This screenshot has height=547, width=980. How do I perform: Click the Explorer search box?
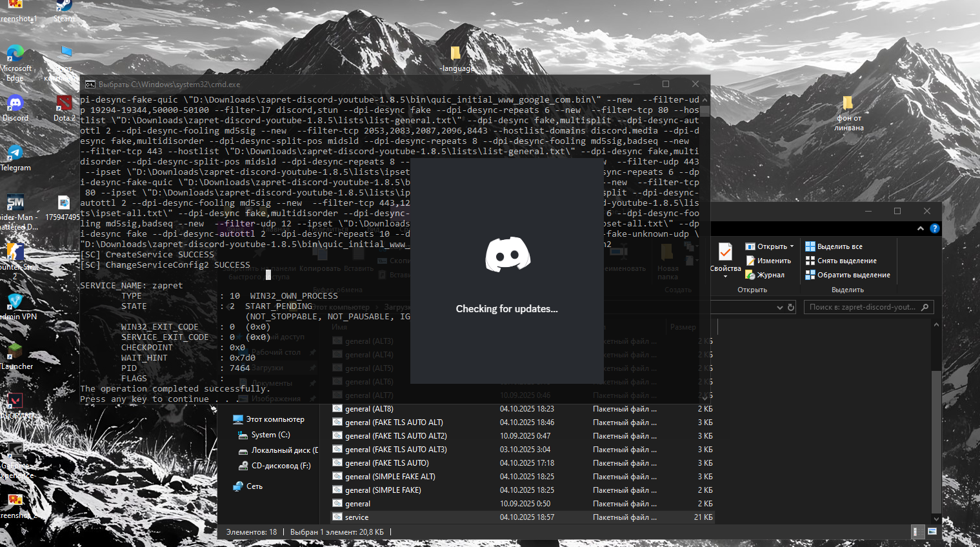coord(868,307)
